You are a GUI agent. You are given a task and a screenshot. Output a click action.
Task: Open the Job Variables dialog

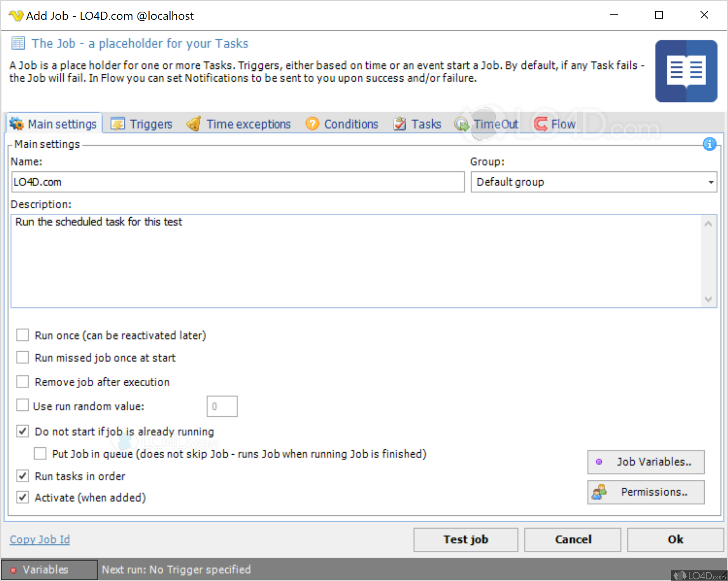646,462
